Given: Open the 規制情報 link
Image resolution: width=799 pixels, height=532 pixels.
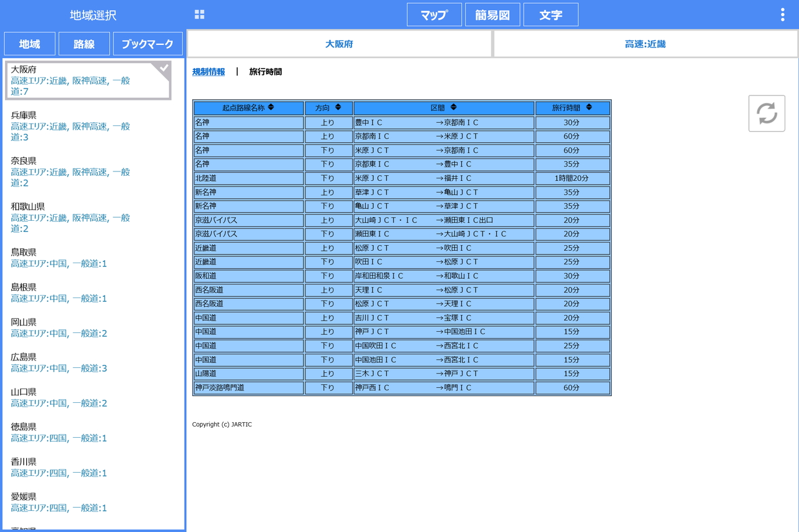Looking at the screenshot, I should (x=208, y=72).
